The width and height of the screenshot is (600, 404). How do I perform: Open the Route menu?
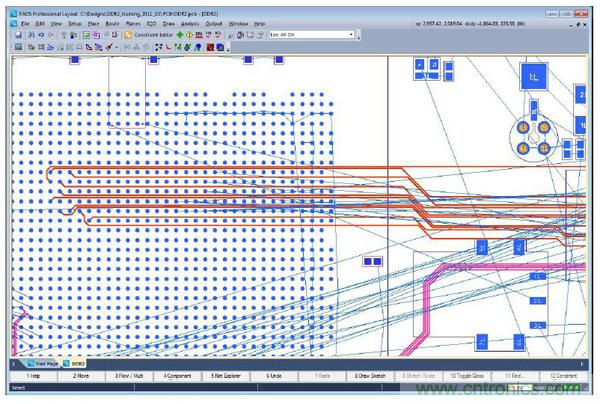click(115, 22)
